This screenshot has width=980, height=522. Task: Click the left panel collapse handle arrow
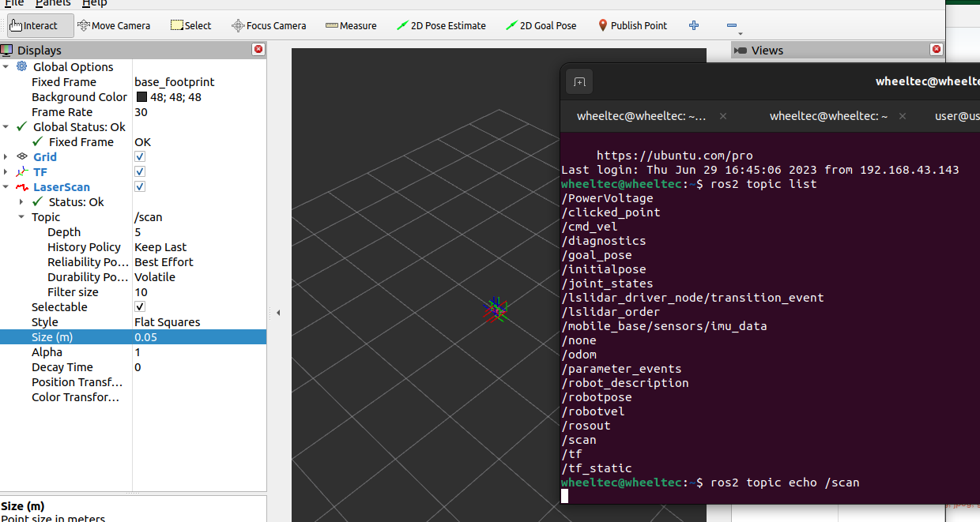(x=278, y=314)
